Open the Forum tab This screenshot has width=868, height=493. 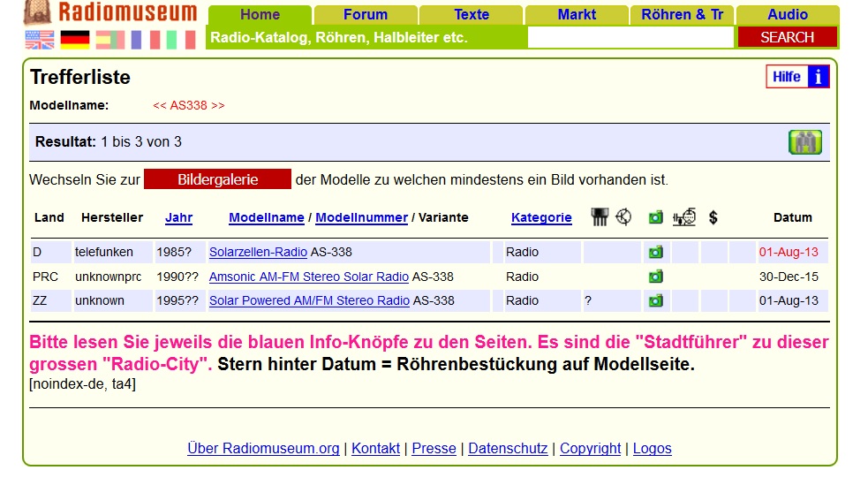pos(366,15)
